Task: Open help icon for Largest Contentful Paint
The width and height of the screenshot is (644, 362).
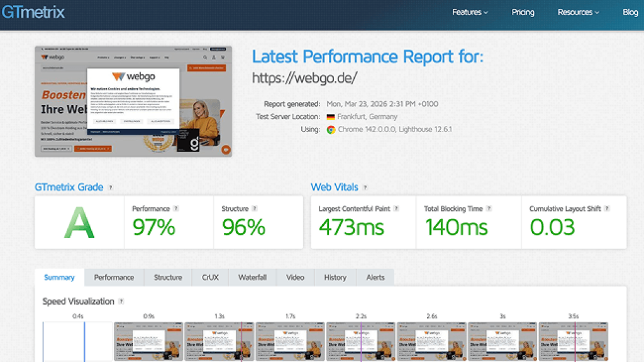Action: (x=396, y=208)
